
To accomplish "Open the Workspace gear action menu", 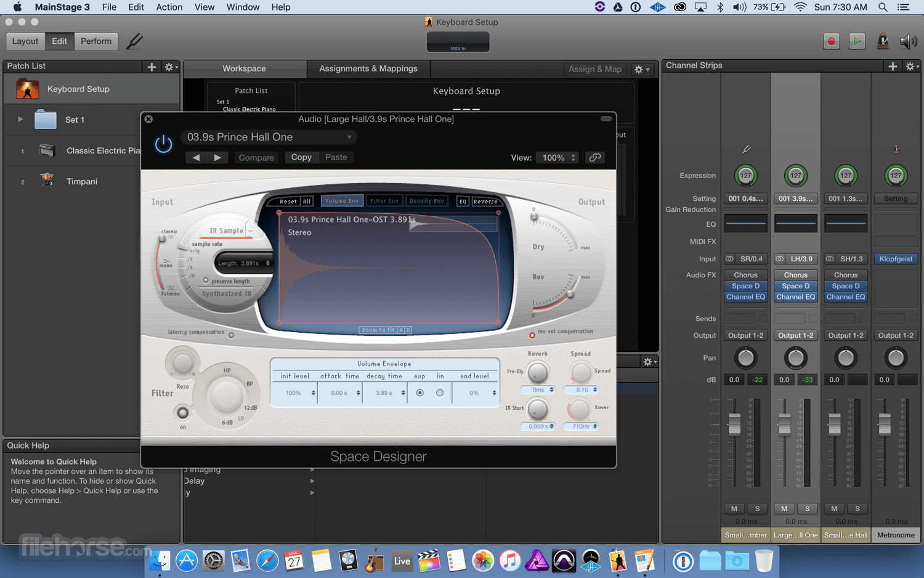I will [641, 69].
